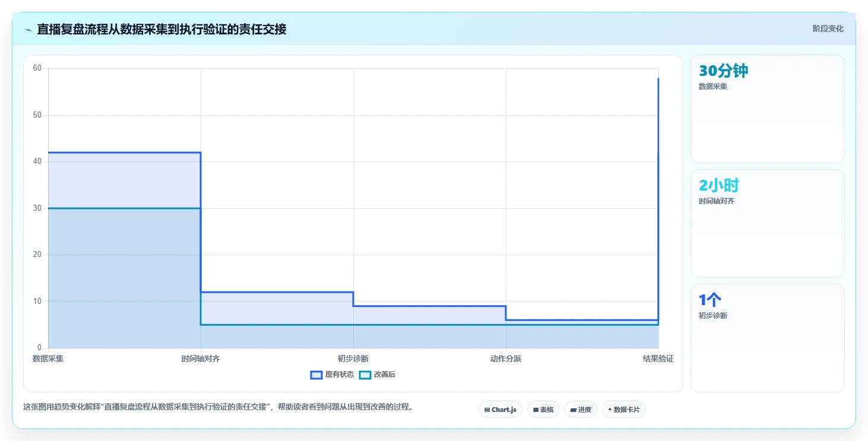Toggle the 原有状态 legend entry
The image size is (868, 441).
tap(332, 375)
